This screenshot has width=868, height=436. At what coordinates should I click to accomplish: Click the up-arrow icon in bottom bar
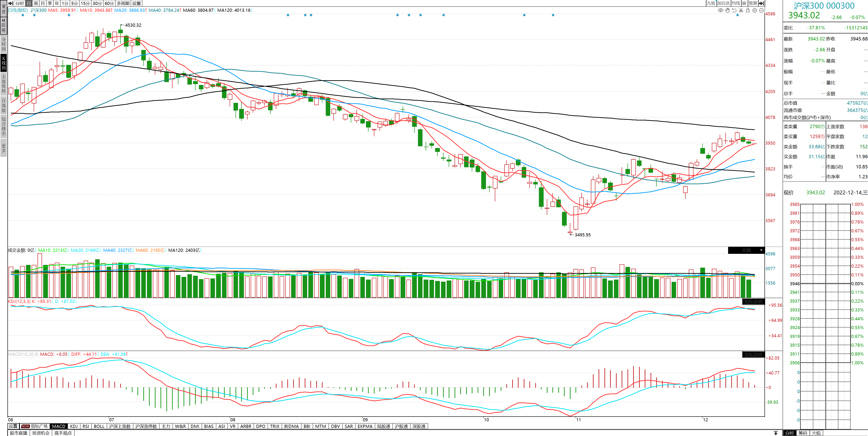[x=776, y=433]
